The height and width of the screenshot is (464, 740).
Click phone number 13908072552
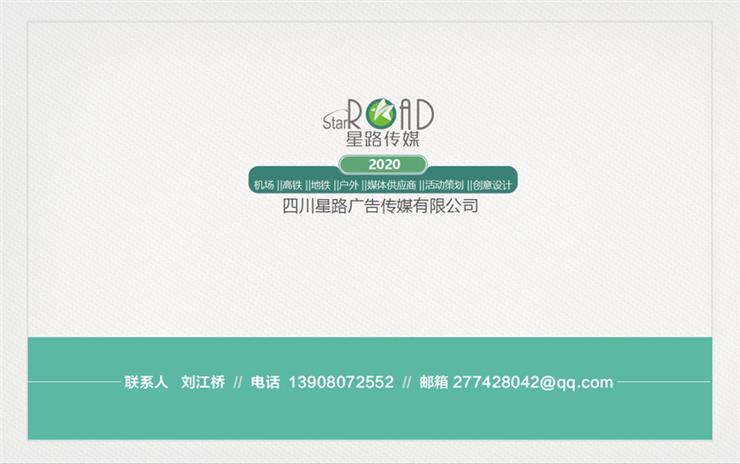click(x=341, y=382)
